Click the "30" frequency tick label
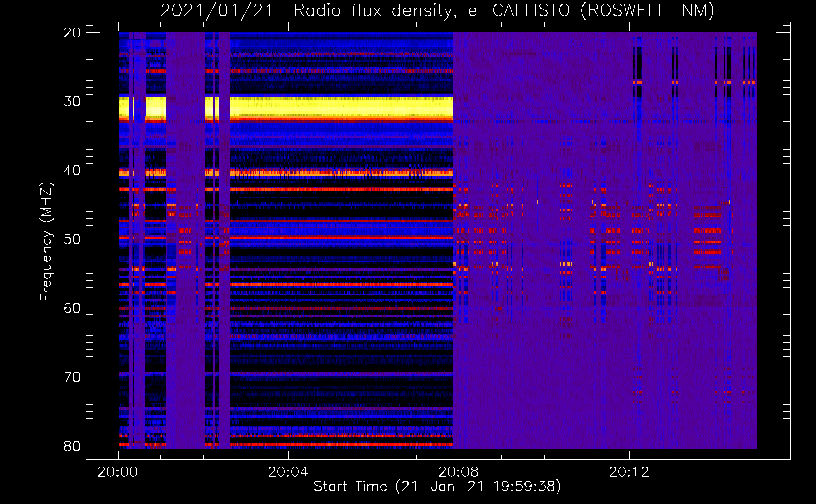Viewport: 816px width, 504px height. click(72, 101)
